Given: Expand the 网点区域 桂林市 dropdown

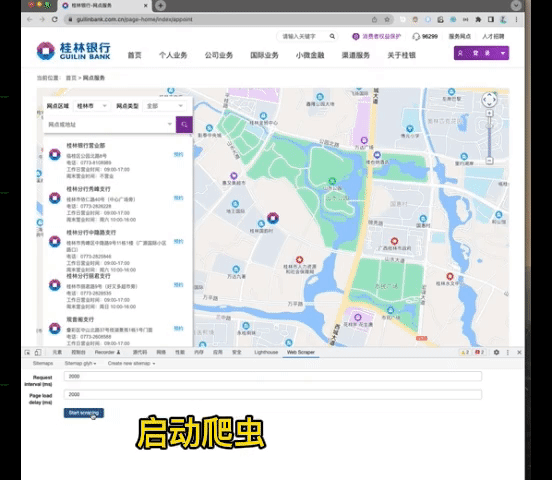Looking at the screenshot, I should click(x=91, y=106).
